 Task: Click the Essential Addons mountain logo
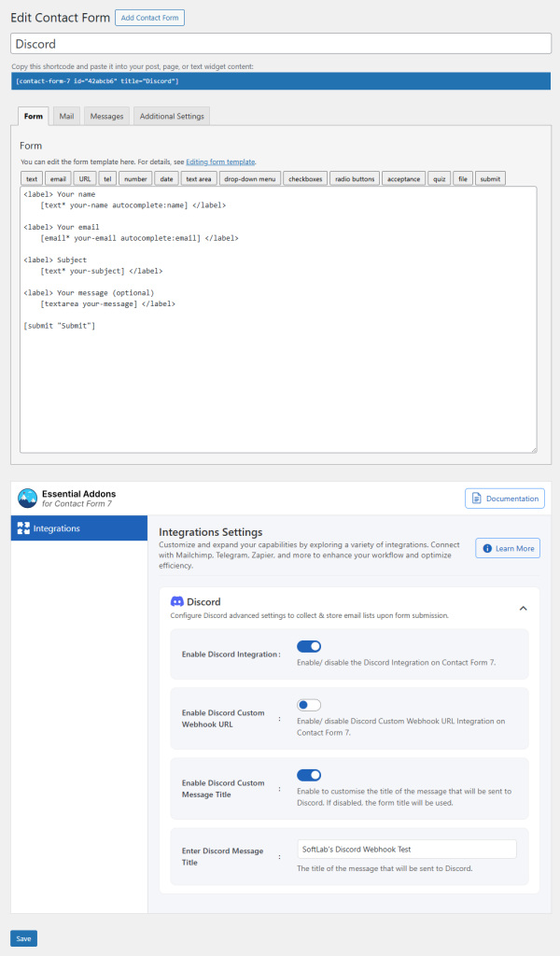[x=27, y=499]
